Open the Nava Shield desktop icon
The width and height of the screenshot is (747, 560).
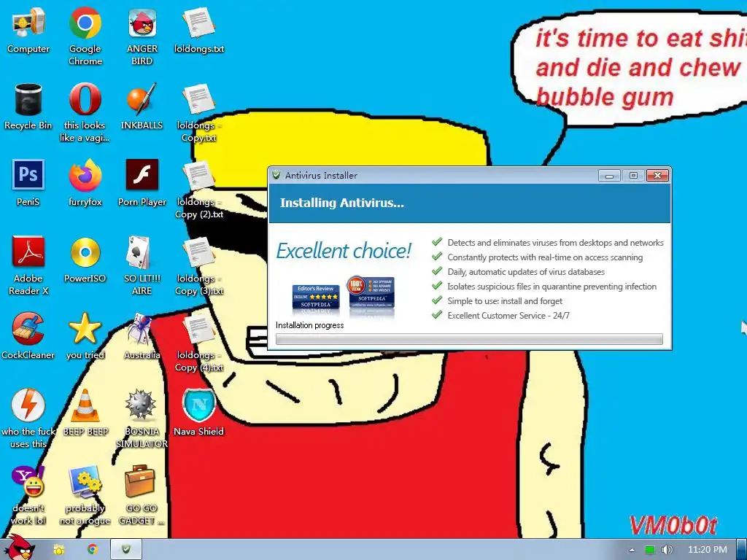[198, 413]
